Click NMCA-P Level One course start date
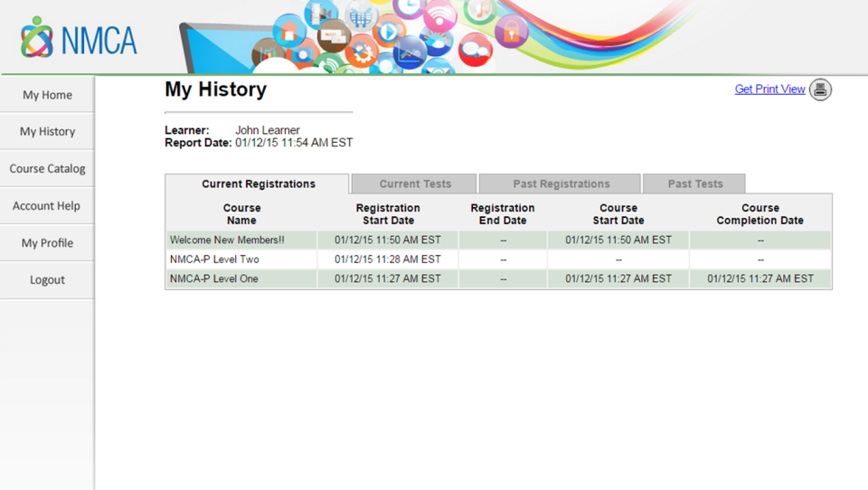868x490 pixels. coord(618,278)
